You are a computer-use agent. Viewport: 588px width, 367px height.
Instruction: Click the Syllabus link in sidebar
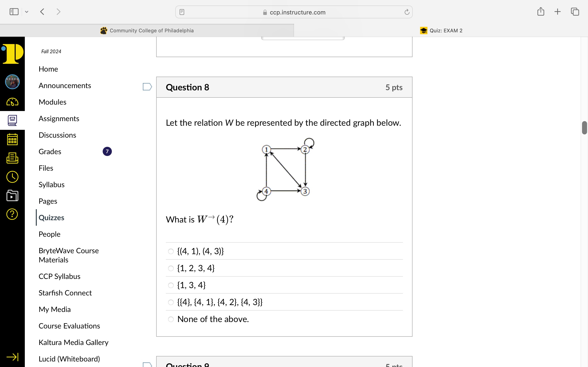pyautogui.click(x=51, y=184)
